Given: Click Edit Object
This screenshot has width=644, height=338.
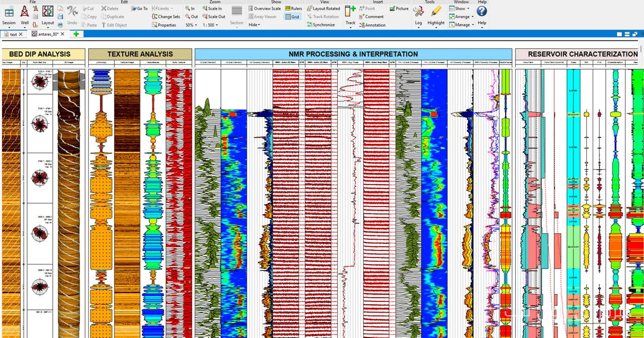Looking at the screenshot, I should [x=114, y=25].
